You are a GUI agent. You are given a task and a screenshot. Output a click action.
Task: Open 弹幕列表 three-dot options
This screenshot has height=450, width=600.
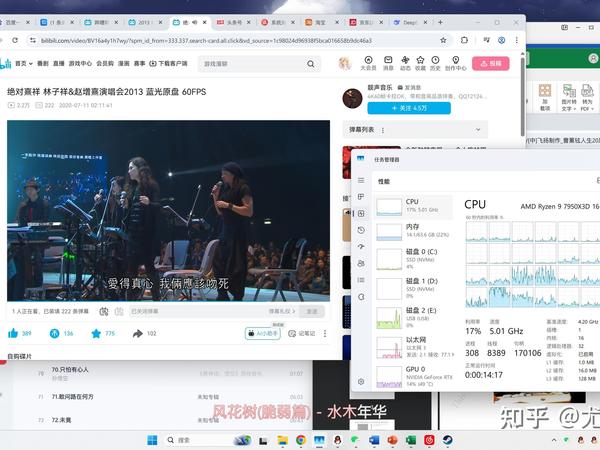(x=383, y=130)
